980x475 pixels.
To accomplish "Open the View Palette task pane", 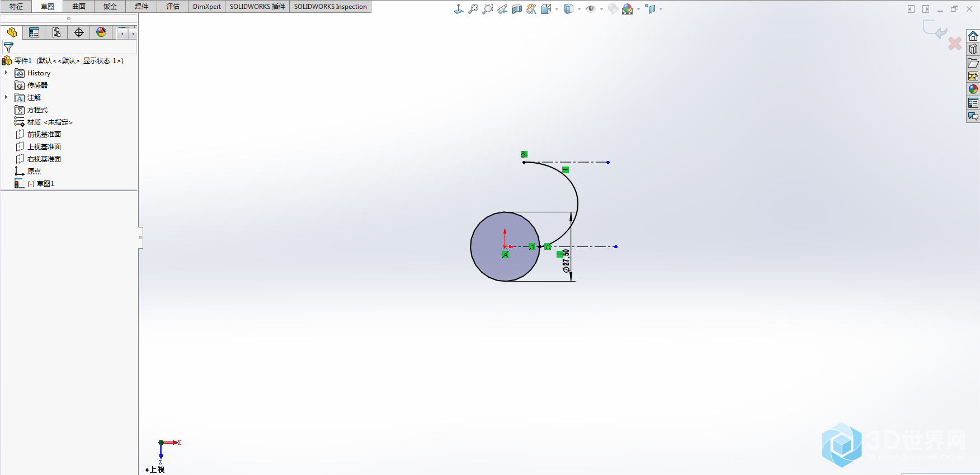I will coord(973,77).
